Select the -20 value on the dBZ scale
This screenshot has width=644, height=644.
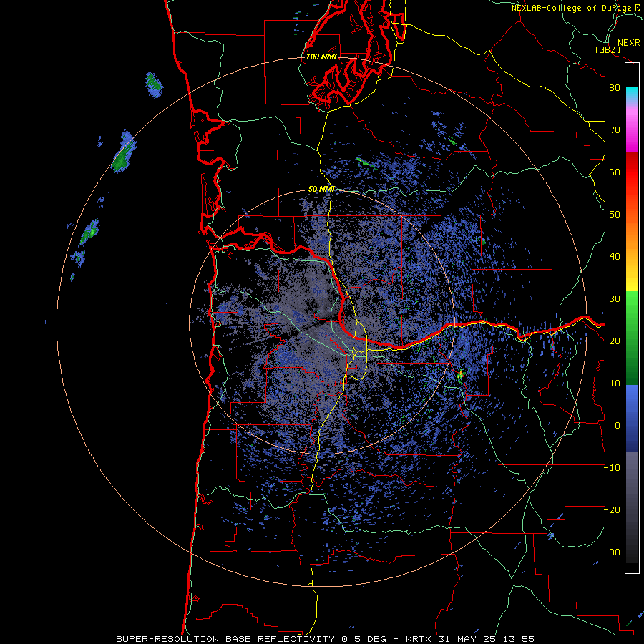(x=612, y=509)
